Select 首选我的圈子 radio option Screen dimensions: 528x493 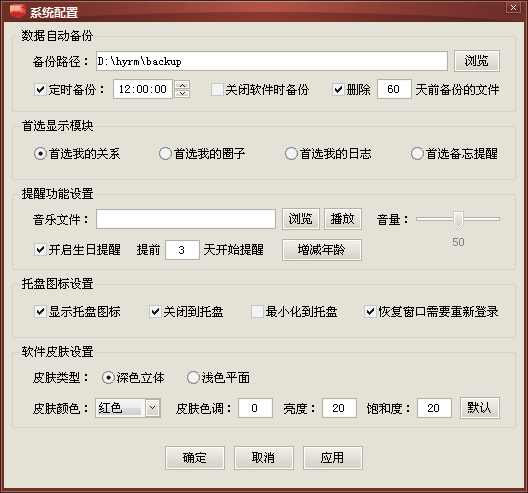[165, 154]
